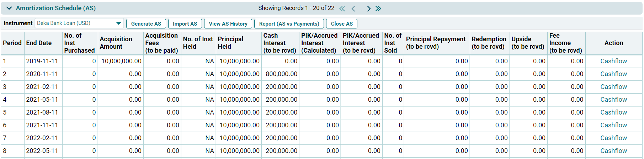
Task: Click the Principal Held column header
Action: [230, 43]
